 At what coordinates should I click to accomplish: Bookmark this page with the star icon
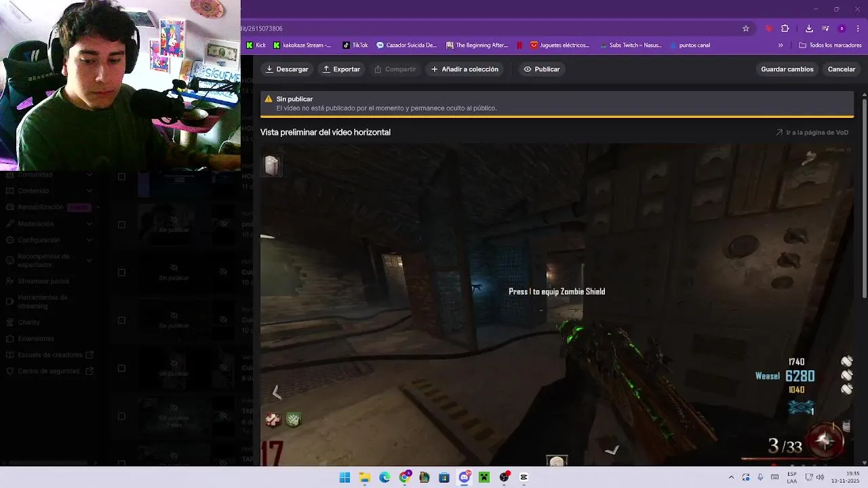pos(746,28)
